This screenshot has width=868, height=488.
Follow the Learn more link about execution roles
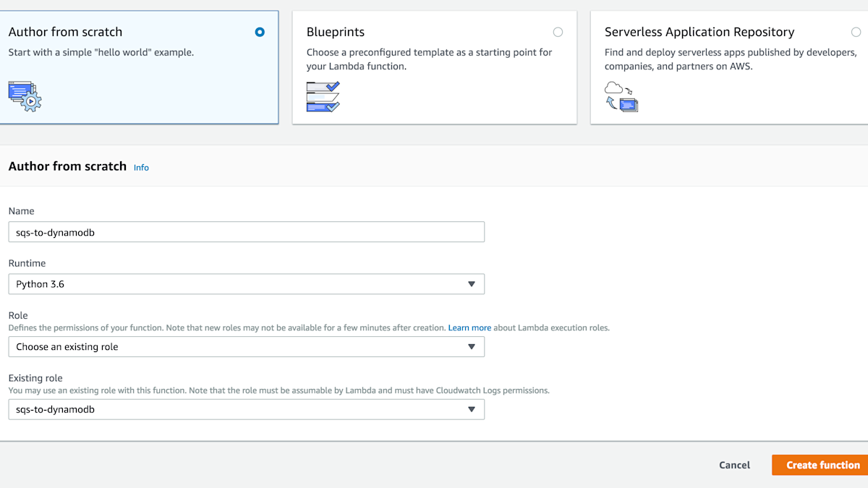(469, 328)
